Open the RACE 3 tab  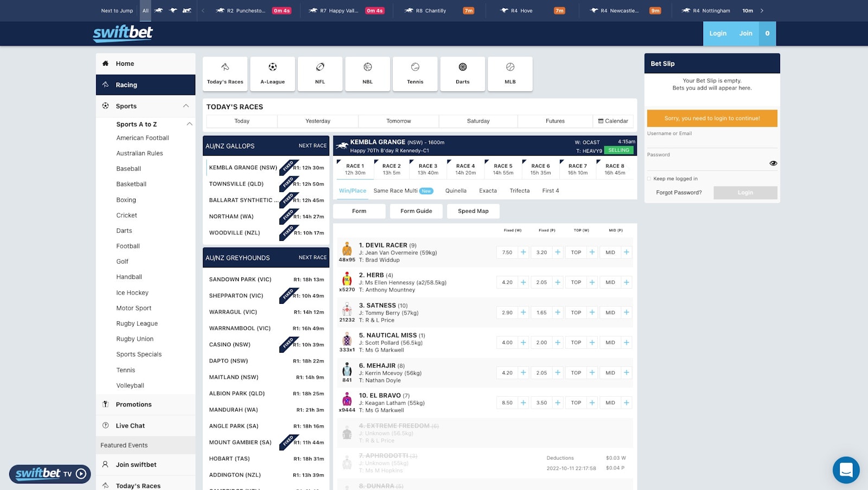427,168
